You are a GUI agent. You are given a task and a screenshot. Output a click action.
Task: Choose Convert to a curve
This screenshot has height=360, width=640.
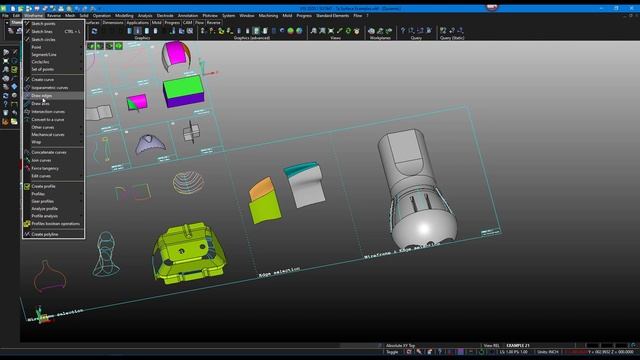pyautogui.click(x=53, y=120)
